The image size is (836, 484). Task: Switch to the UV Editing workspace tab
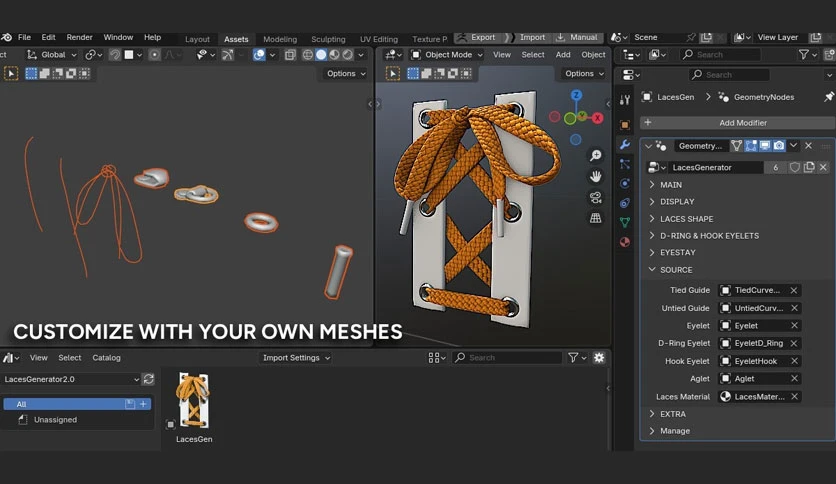point(379,39)
